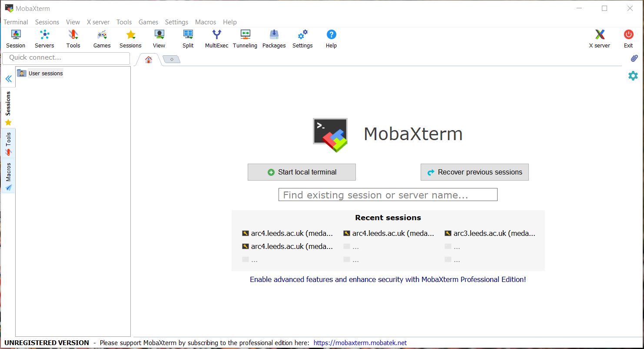
Task: Open the arc3.leeds.ac.uk recent session
Action: click(490, 233)
